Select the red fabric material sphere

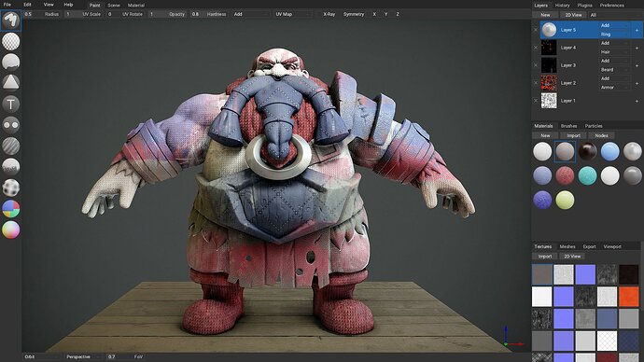565,175
